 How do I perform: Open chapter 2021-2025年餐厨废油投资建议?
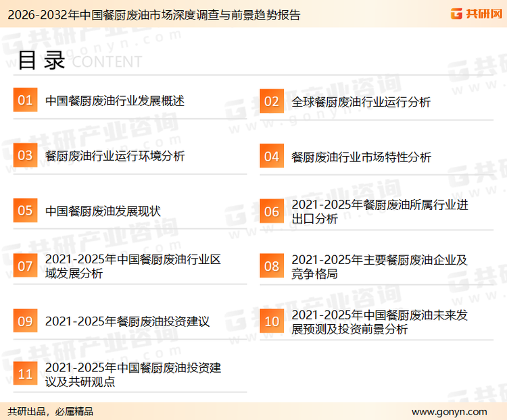[127, 321]
